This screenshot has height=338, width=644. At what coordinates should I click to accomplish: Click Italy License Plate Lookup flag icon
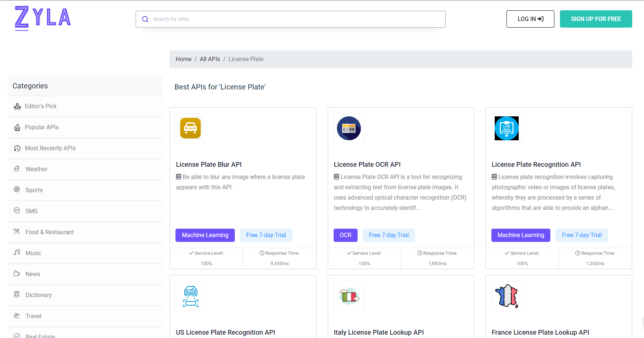[349, 296]
